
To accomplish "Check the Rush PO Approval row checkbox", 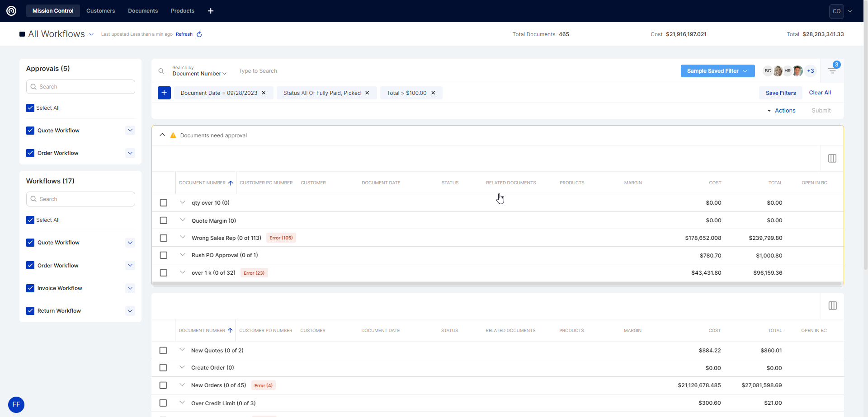I will pos(164,255).
